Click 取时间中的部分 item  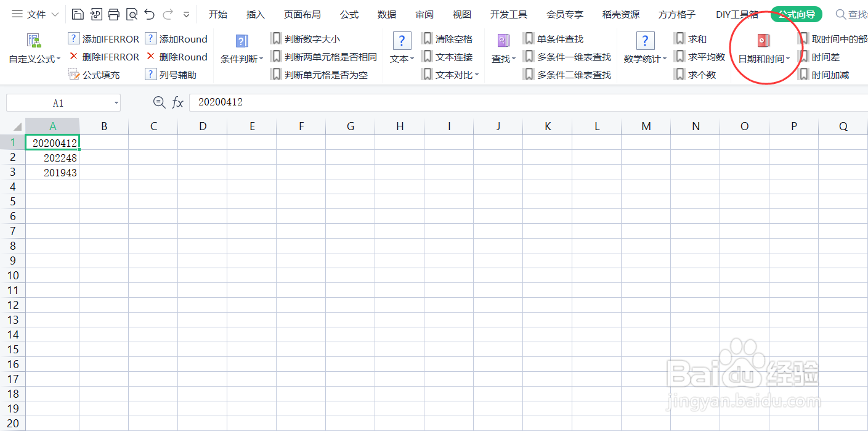point(832,39)
